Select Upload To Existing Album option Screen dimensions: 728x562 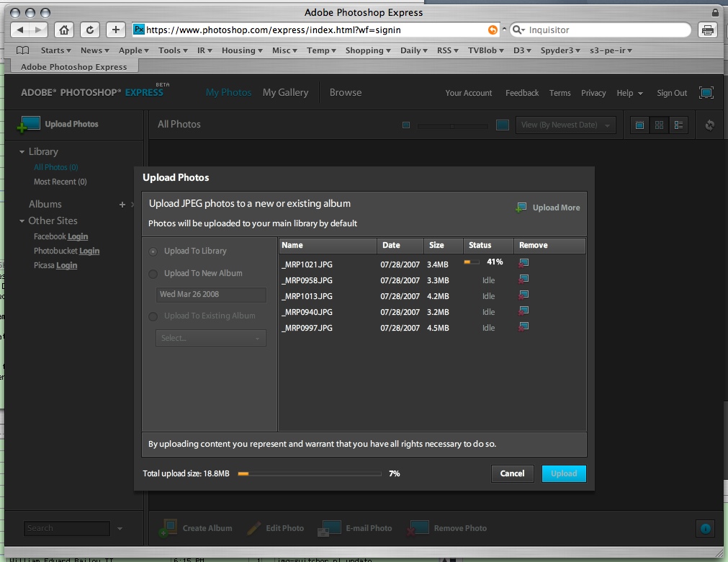point(153,316)
